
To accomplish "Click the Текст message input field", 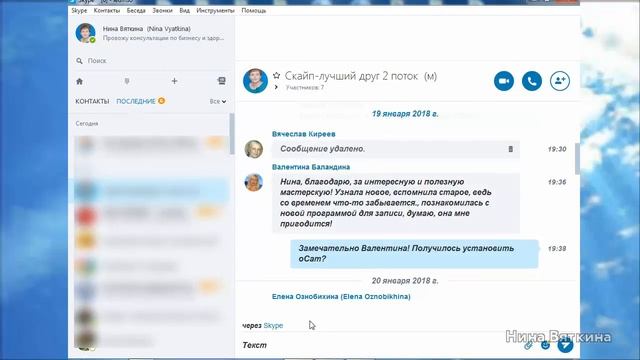I will (x=380, y=345).
